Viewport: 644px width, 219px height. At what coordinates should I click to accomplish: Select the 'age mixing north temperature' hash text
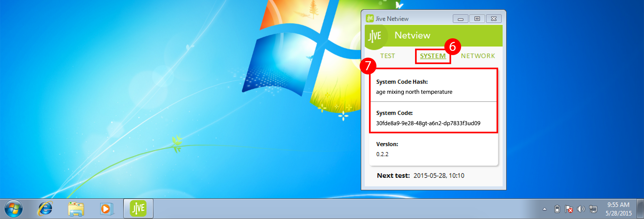point(414,92)
